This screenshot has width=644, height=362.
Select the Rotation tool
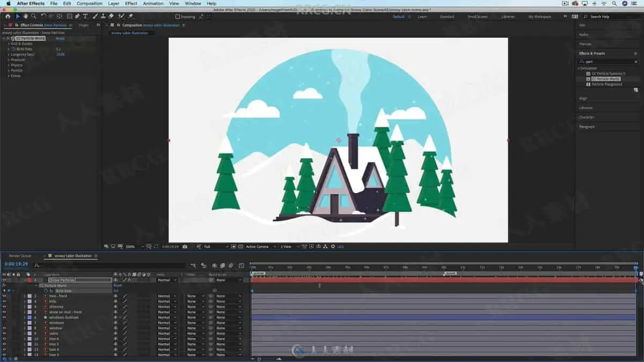44,17
